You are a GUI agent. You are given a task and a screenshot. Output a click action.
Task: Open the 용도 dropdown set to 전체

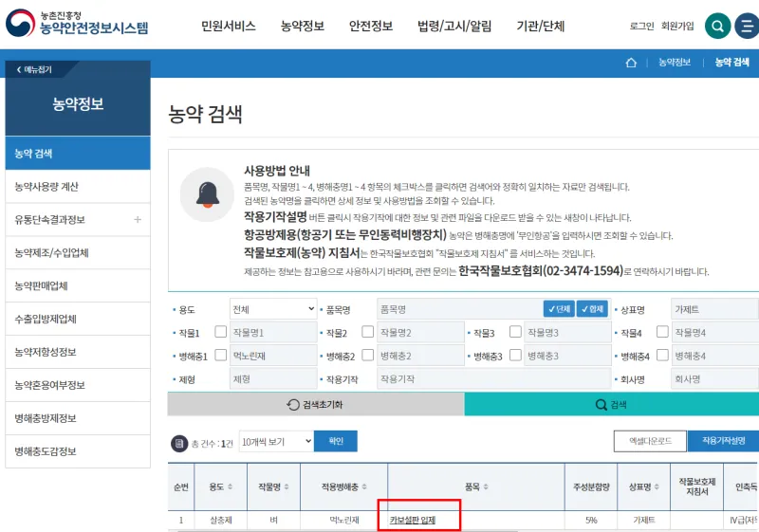(273, 309)
